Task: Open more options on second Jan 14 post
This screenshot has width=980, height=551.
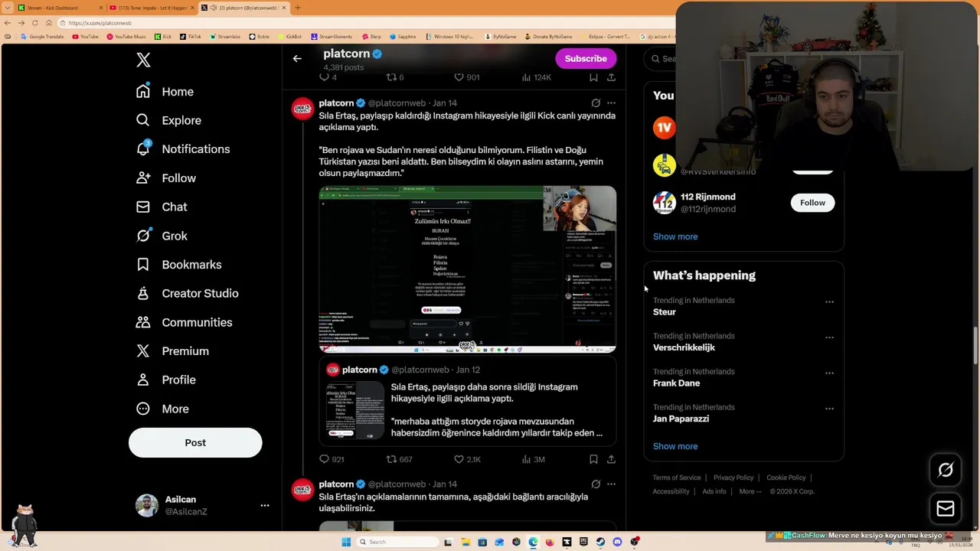Action: [611, 484]
